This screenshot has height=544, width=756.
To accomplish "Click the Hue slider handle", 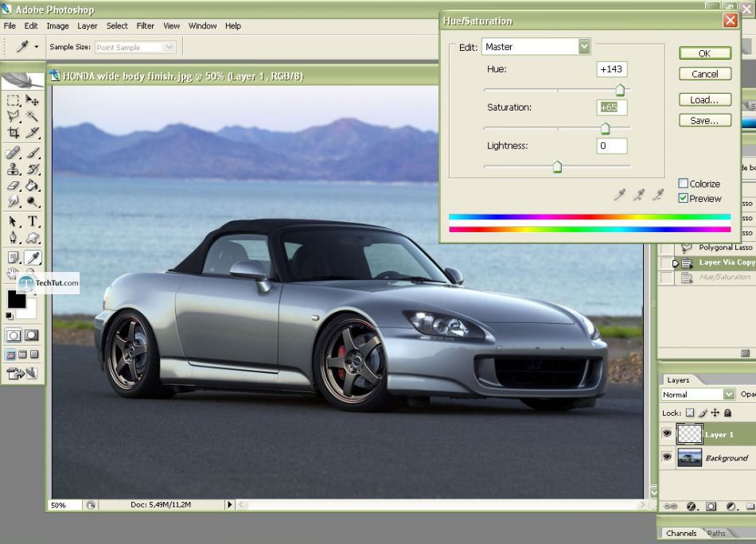I will (x=620, y=90).
